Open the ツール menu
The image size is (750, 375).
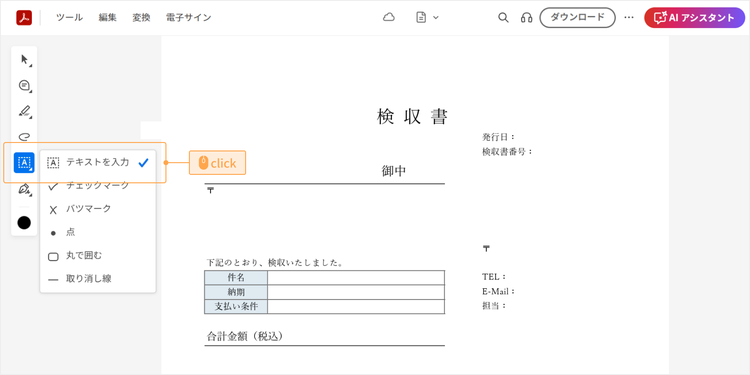[69, 18]
